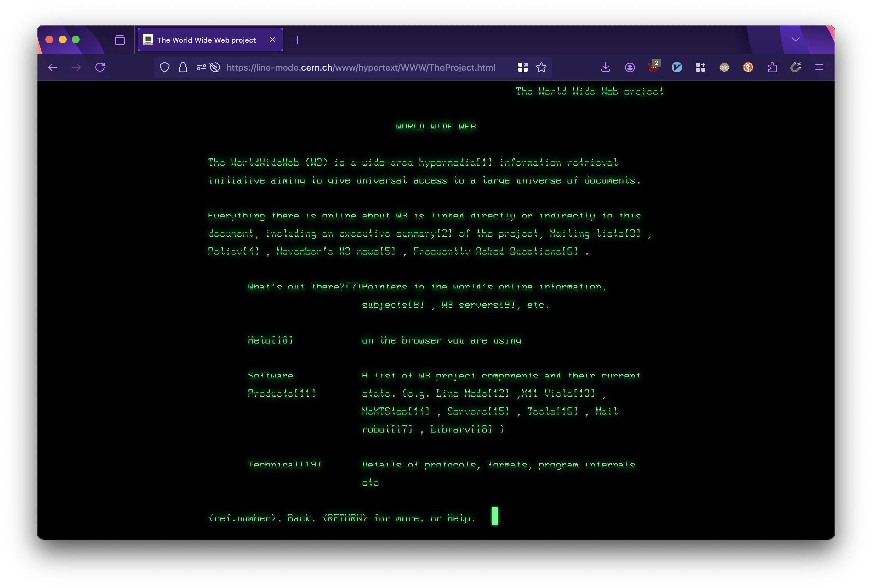The height and width of the screenshot is (588, 872).
Task: Open the Firefox account profile icon
Action: (x=630, y=67)
